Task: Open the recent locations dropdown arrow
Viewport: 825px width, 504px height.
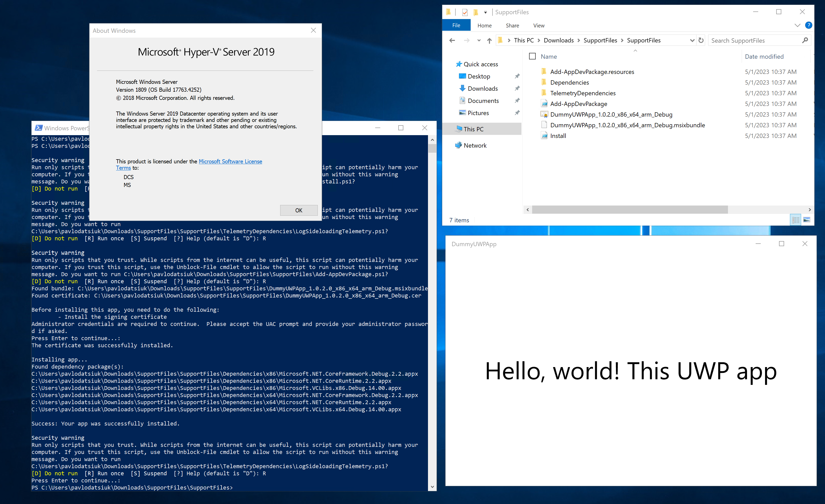Action: [x=479, y=41]
